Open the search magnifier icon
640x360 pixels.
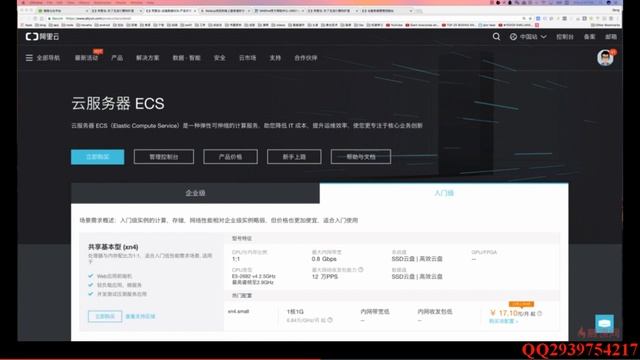(x=496, y=37)
